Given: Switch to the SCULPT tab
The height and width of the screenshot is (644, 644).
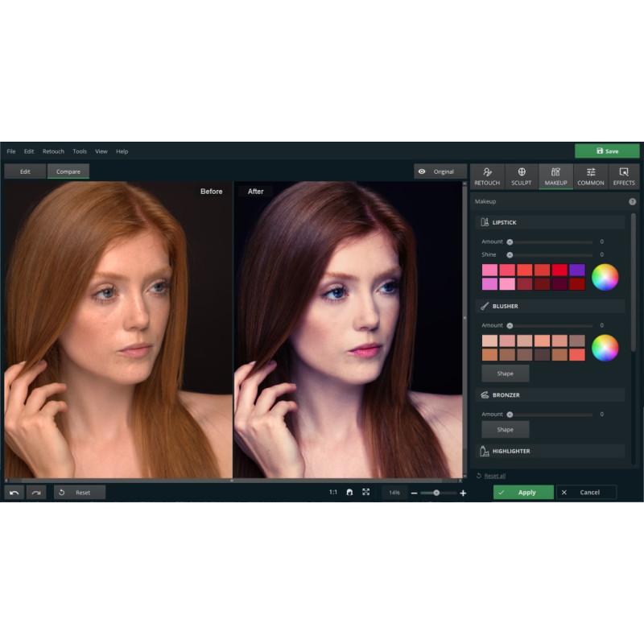Looking at the screenshot, I should [521, 176].
